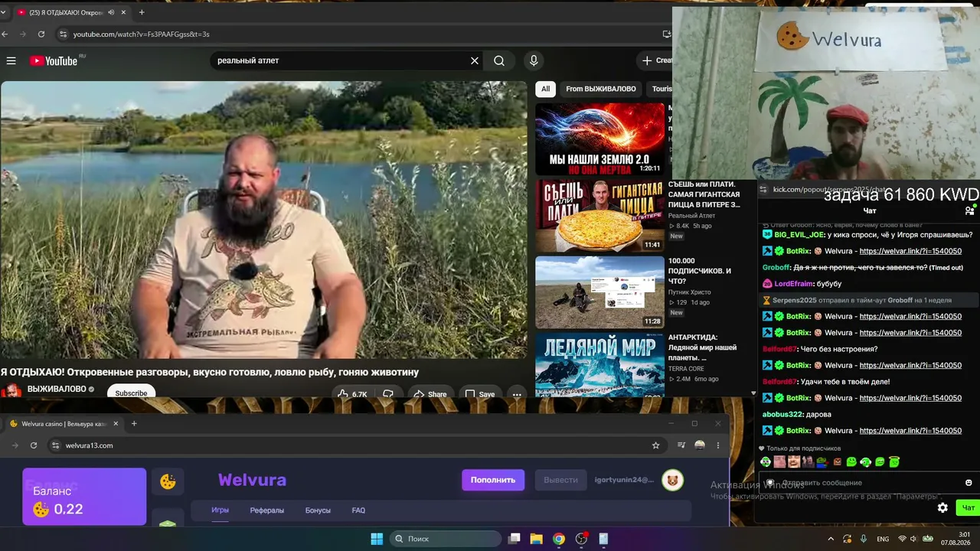Mute the YouTube tab audio indicator
Viewport: 980px width, 551px height.
pos(111,12)
